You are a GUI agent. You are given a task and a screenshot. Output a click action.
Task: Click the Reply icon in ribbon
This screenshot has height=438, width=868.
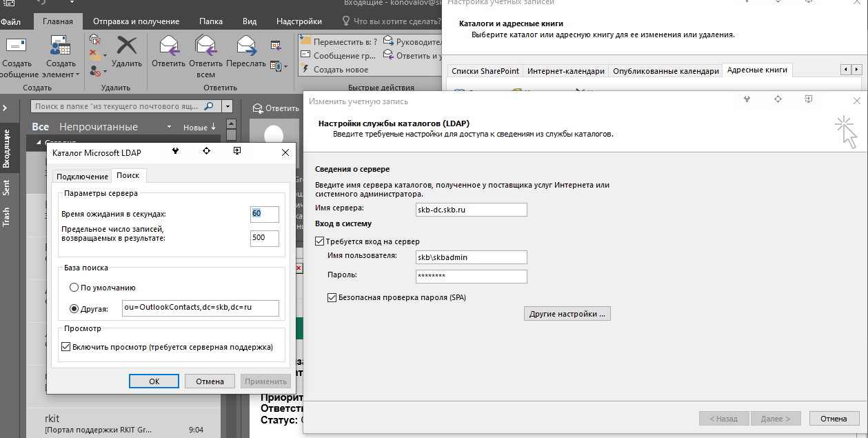(x=169, y=46)
